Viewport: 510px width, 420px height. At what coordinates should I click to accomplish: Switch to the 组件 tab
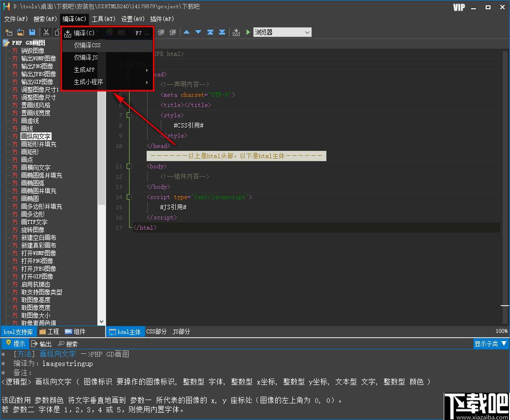[x=75, y=332]
